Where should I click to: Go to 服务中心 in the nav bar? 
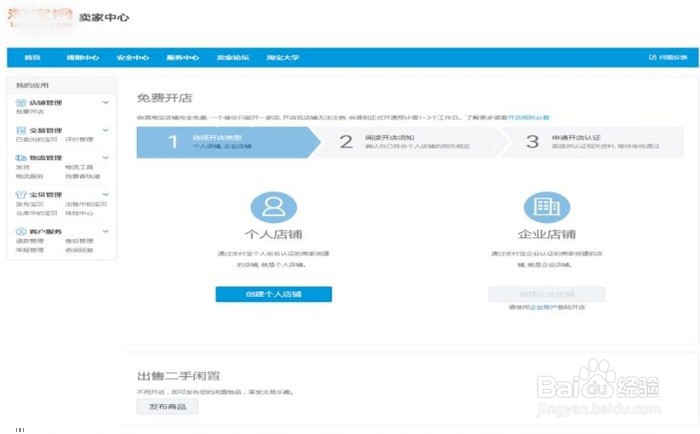tap(183, 58)
